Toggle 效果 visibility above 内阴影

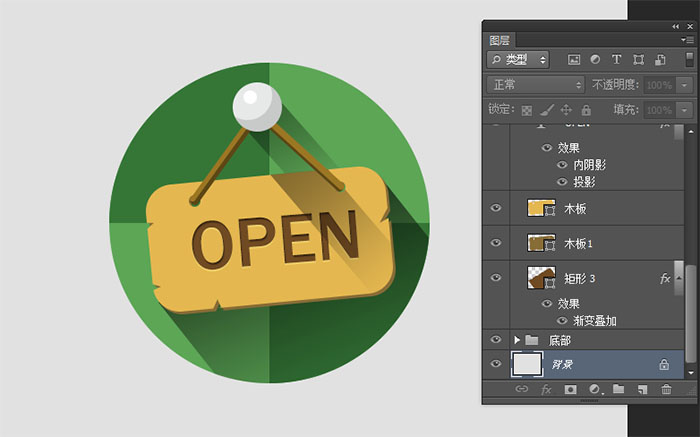[x=547, y=147]
